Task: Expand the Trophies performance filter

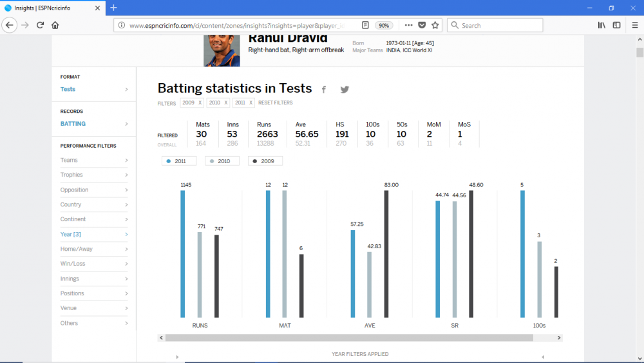Action: coord(94,175)
